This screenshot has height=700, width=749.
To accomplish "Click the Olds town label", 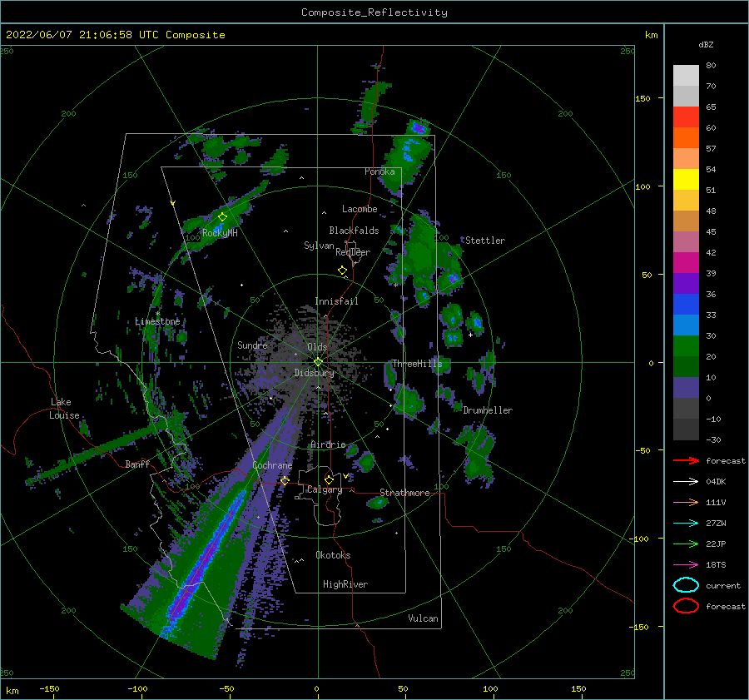I will (x=317, y=347).
